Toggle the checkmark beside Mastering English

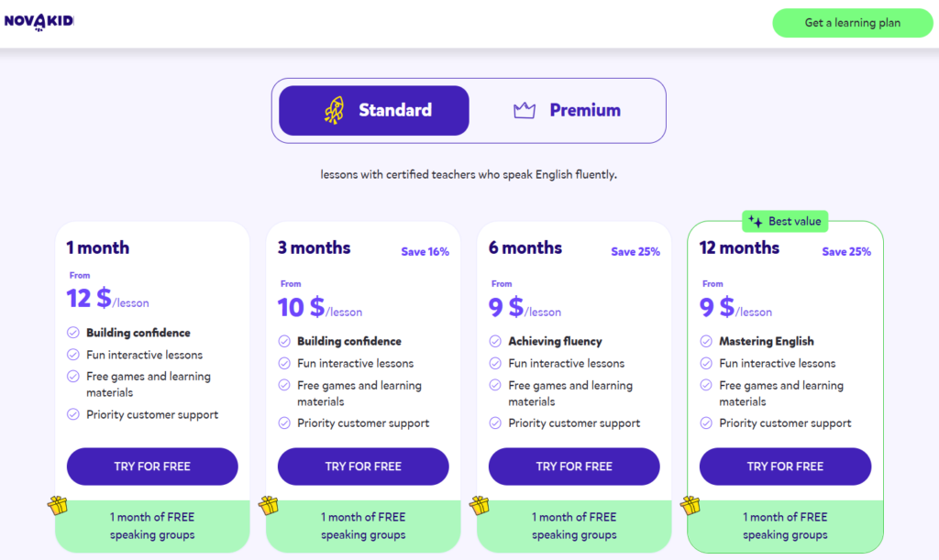705,341
